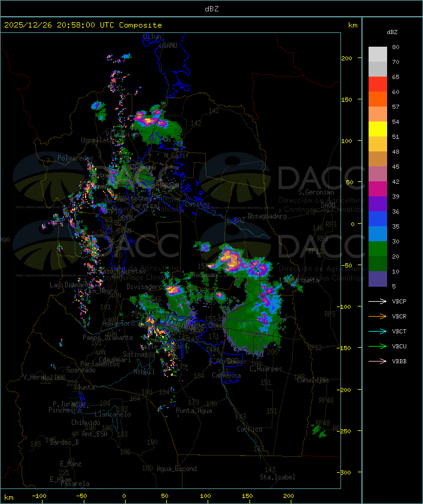This screenshot has width=423, height=504.
Task: Click the dBZ title at top center
Action: [x=212, y=9]
